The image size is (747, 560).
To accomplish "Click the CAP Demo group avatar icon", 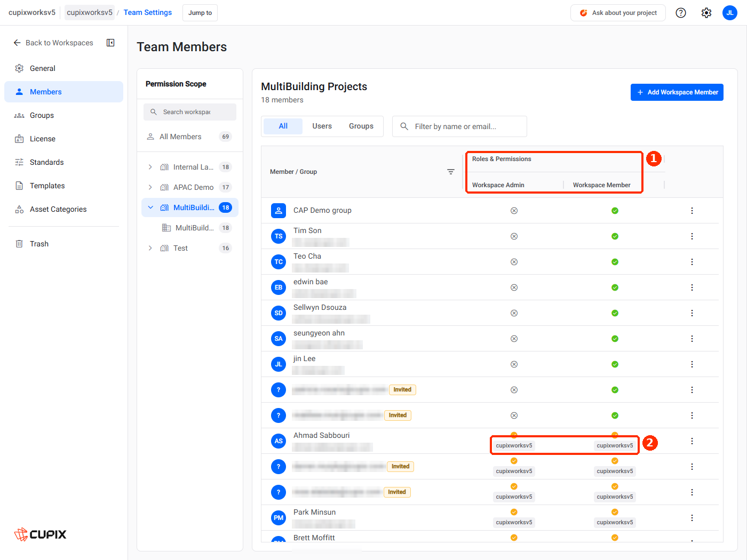I will coord(279,211).
